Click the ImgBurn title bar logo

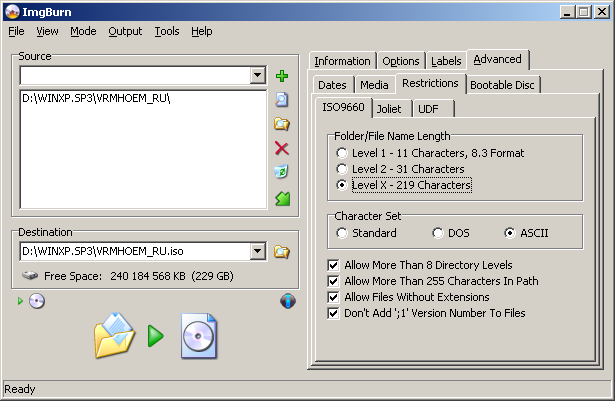13,12
